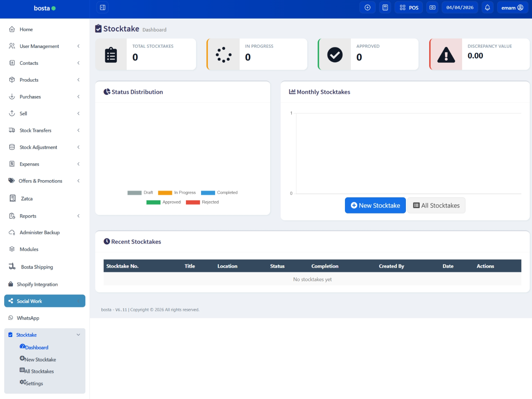This screenshot has height=399, width=532.
Task: Click the Bosta Shipping cart icon
Action: pyautogui.click(x=12, y=267)
